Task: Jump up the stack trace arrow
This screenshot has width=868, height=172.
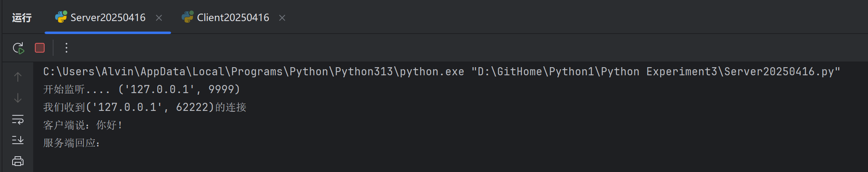Action: pyautogui.click(x=18, y=77)
